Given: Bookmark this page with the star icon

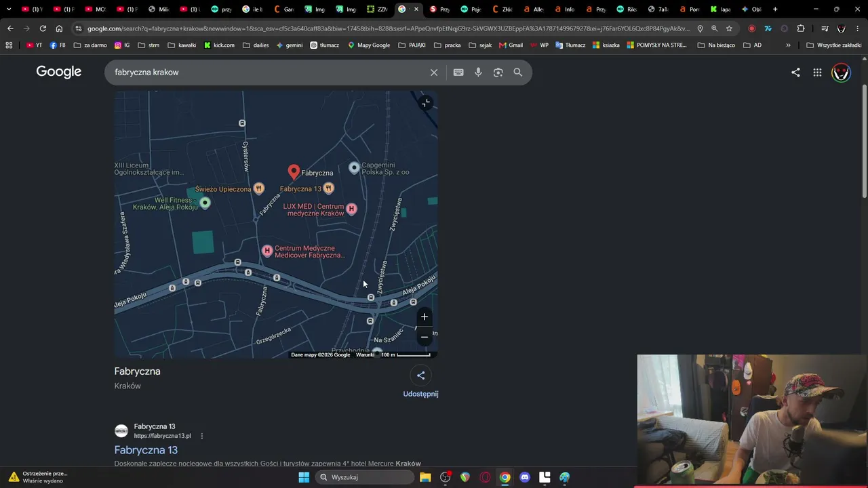Looking at the screenshot, I should (x=729, y=28).
